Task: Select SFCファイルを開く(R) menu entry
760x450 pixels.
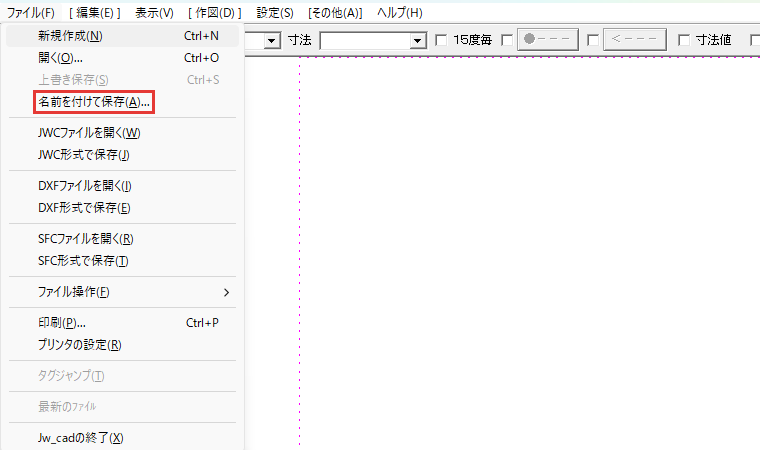Action: point(122,239)
